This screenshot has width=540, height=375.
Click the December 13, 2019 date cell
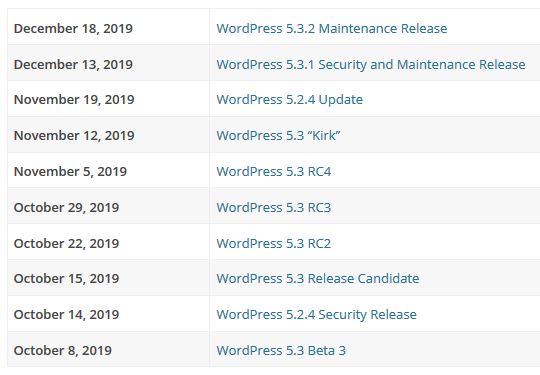pos(108,63)
